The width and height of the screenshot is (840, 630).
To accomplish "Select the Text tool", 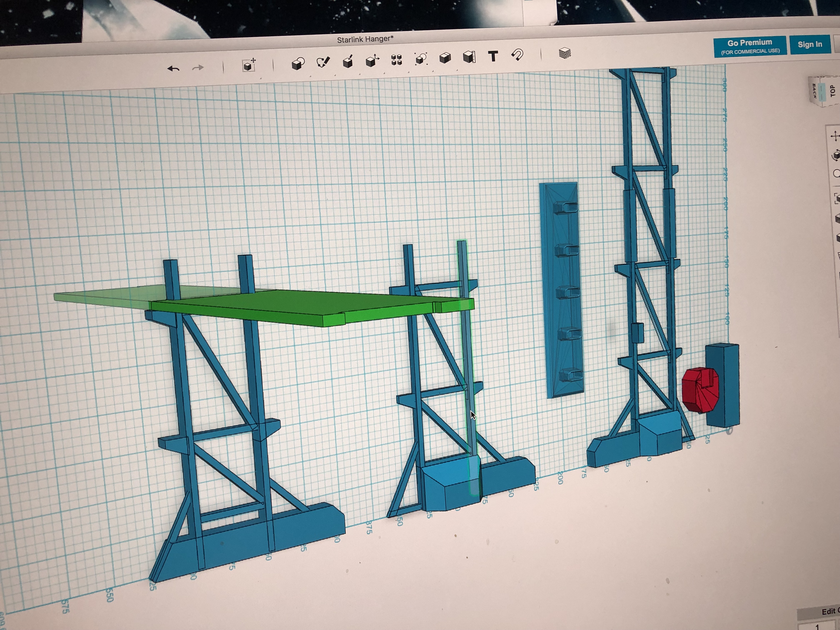I will click(493, 57).
